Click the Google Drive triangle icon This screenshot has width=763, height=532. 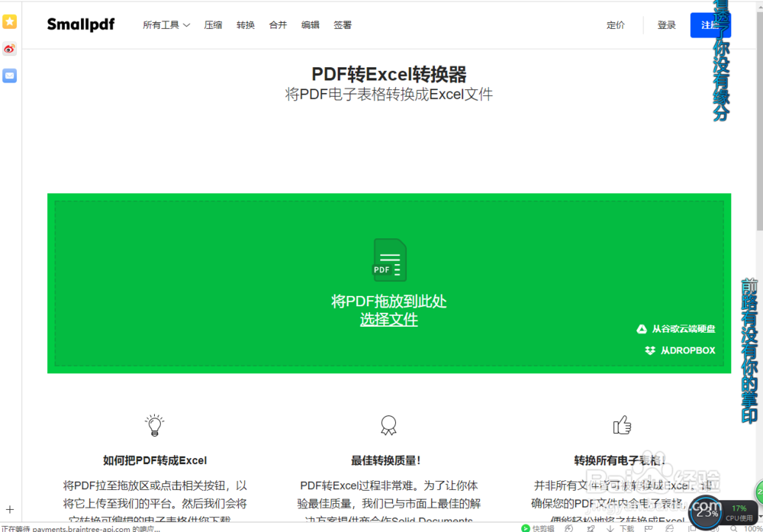coord(642,329)
